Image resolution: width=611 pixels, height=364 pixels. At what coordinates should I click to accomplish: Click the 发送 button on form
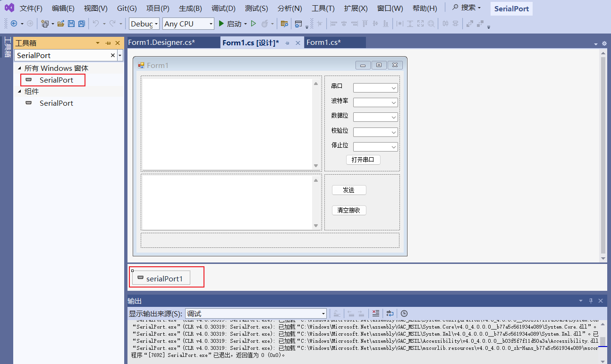pyautogui.click(x=349, y=190)
